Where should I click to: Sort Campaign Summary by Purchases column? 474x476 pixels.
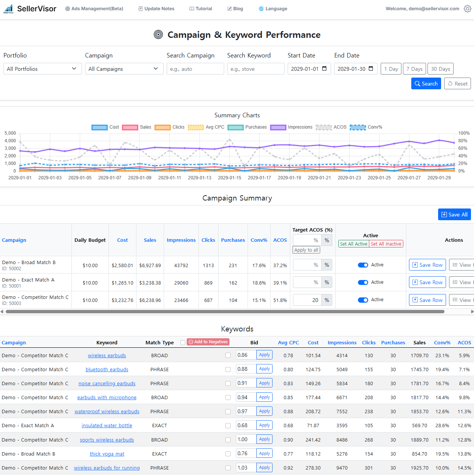pyautogui.click(x=233, y=240)
